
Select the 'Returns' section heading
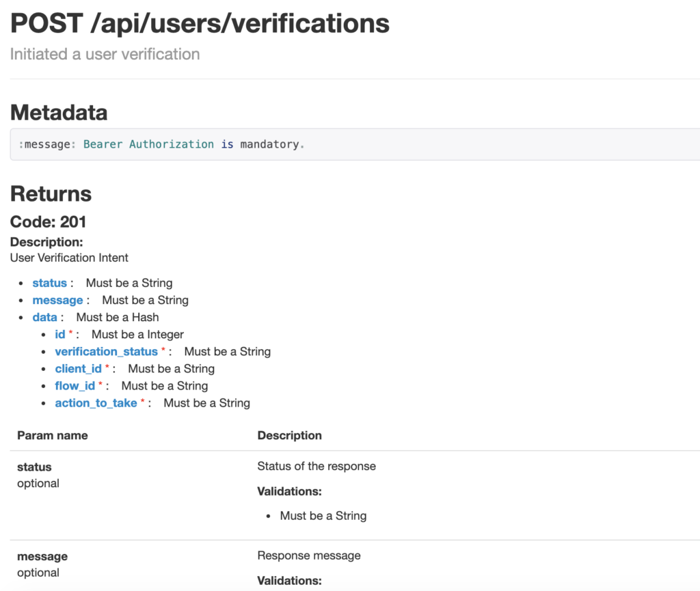tap(51, 193)
